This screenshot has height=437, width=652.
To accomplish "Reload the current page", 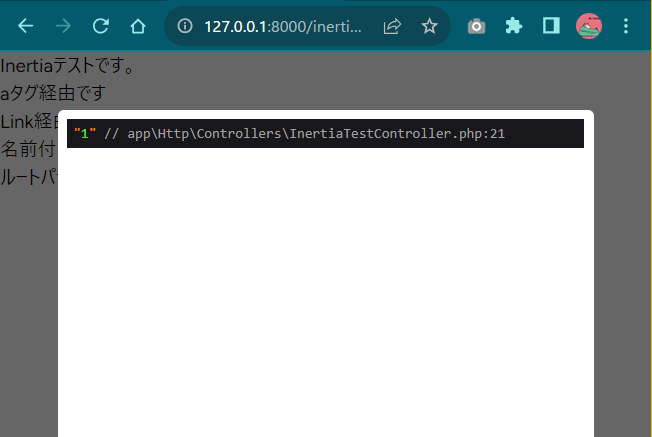I will (101, 26).
